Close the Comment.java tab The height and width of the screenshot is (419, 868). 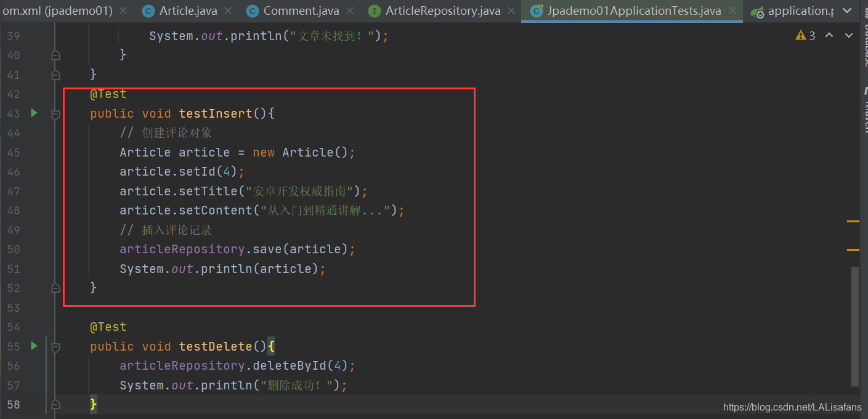pyautogui.click(x=349, y=11)
